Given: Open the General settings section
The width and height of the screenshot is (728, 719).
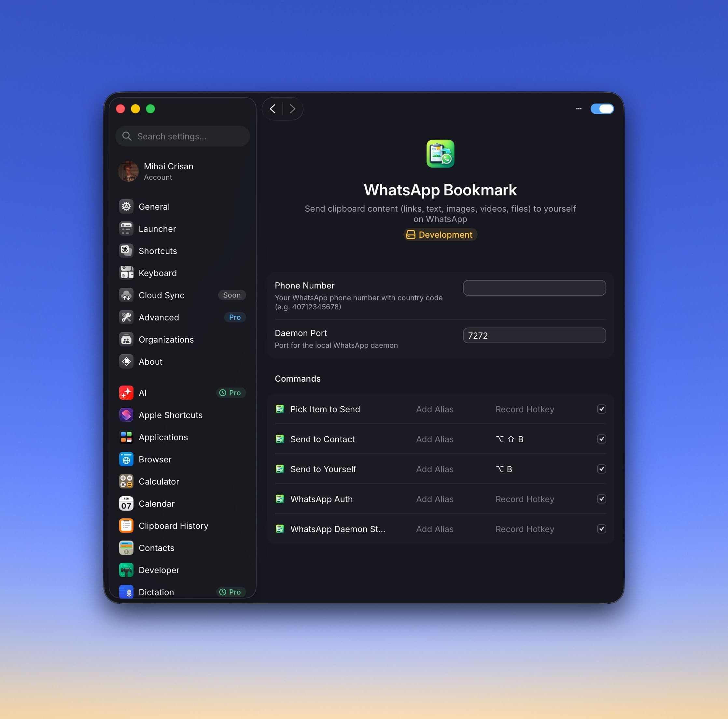Looking at the screenshot, I should (154, 206).
